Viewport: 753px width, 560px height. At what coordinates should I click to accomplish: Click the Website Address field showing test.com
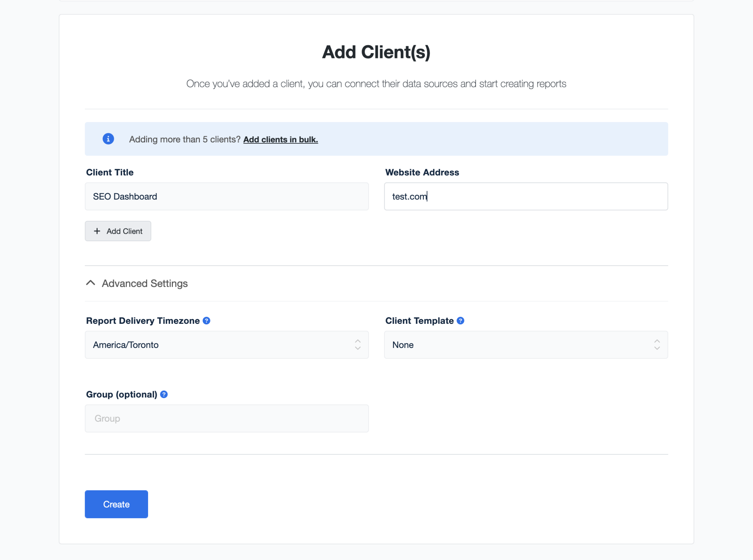(x=526, y=196)
